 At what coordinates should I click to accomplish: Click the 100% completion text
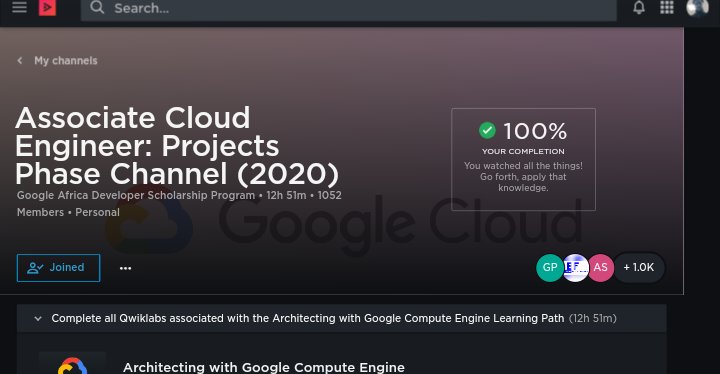pos(535,131)
